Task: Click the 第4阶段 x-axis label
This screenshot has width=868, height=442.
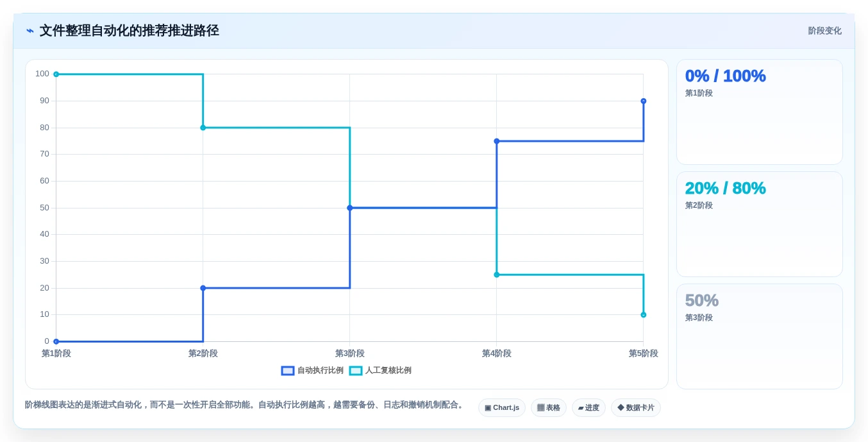Action: pos(497,353)
